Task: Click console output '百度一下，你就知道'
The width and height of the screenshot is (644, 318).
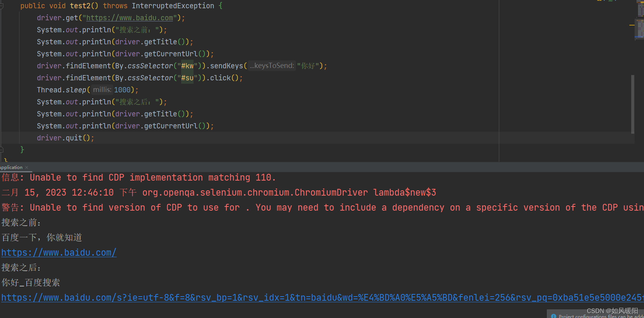Action: pyautogui.click(x=42, y=238)
